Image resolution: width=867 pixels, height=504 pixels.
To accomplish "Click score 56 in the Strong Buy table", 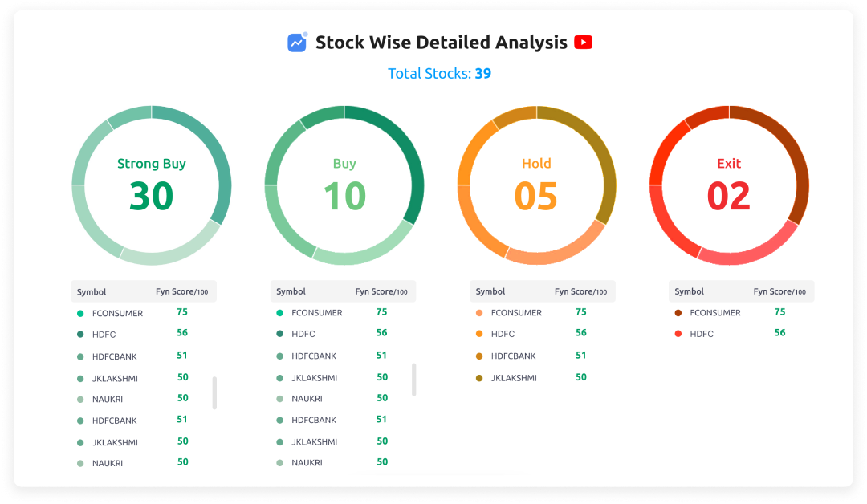I will tap(182, 333).
